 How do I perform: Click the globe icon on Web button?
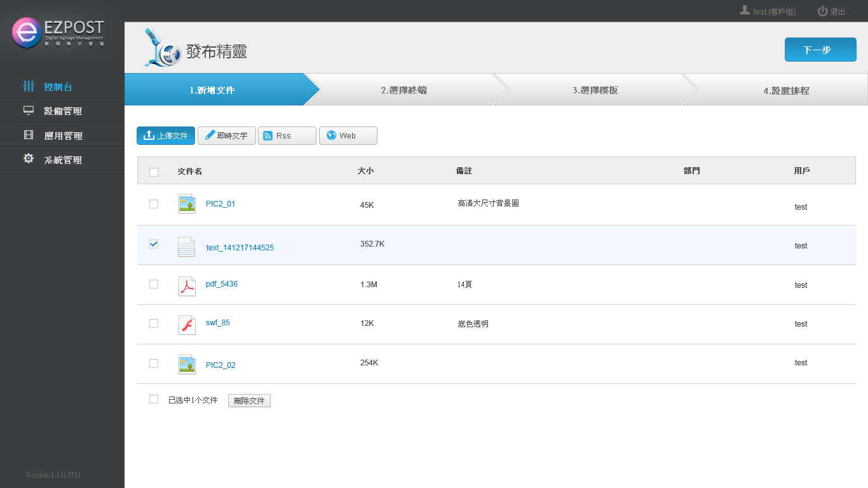click(331, 135)
